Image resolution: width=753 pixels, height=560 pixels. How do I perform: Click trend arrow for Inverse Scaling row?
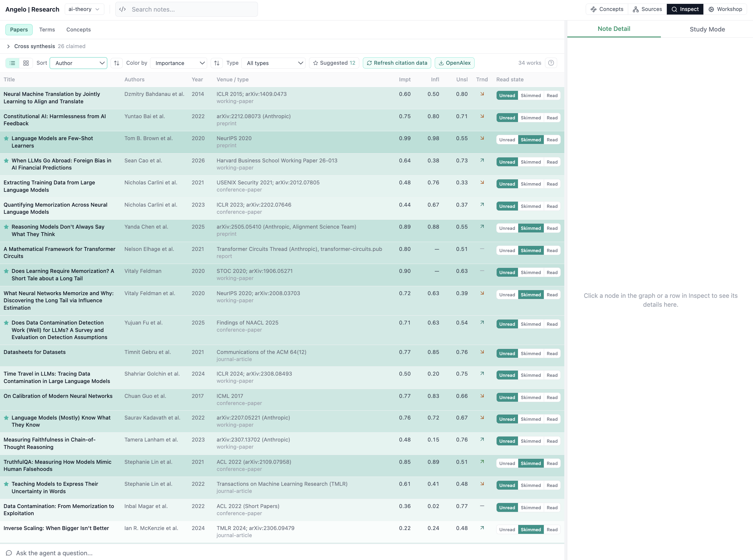pos(482,528)
